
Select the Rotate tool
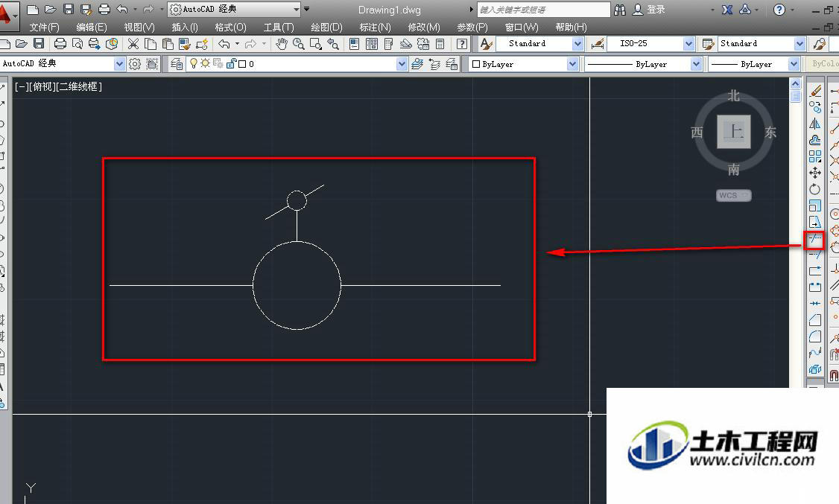815,189
